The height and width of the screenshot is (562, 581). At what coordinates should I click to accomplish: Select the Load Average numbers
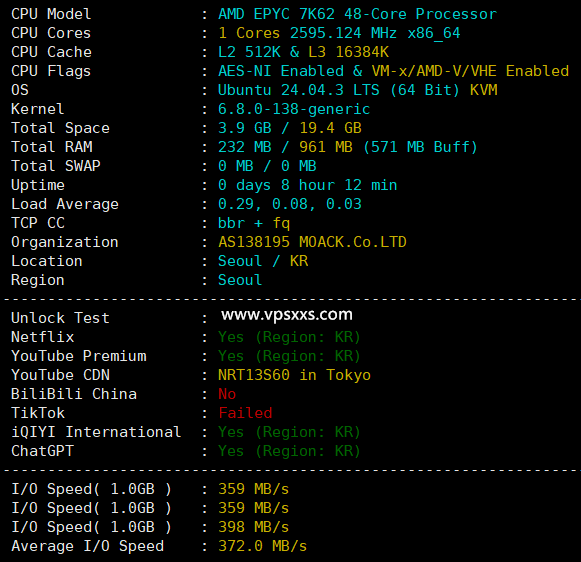290,204
